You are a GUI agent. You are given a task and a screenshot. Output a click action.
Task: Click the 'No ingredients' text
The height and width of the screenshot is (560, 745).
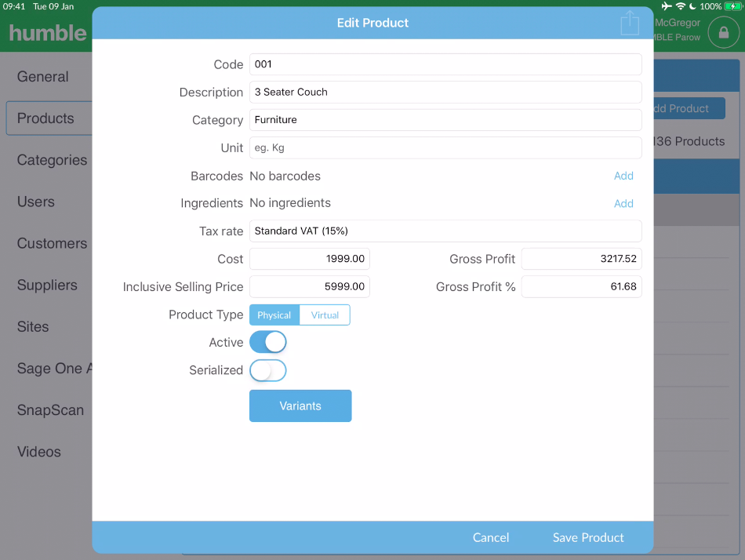coord(290,203)
